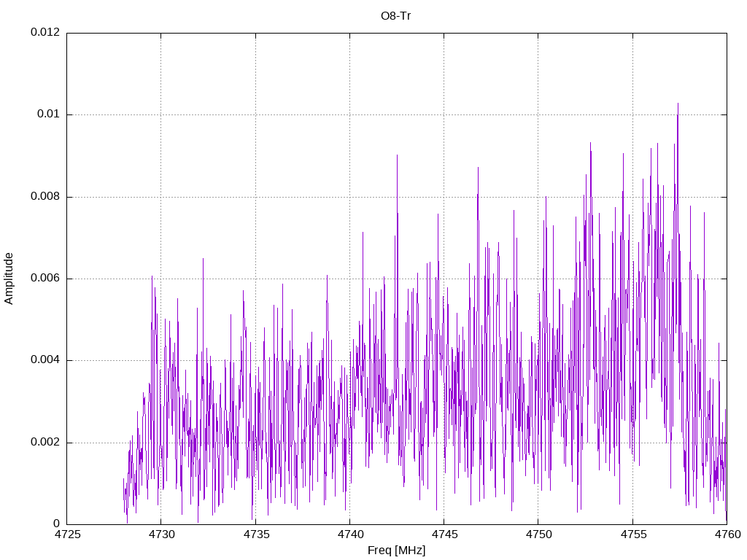747x560 pixels.
Task: Click y-axis tick value 0.004
Action: click(45, 360)
